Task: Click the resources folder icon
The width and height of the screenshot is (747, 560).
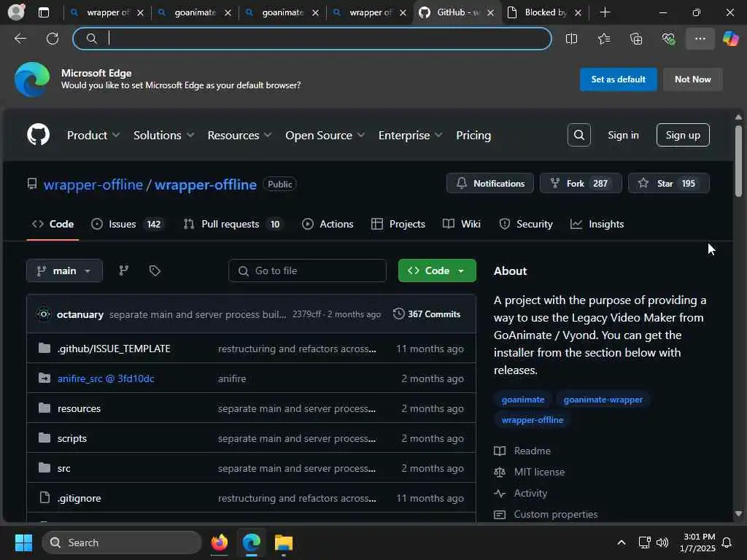Action: 44,408
